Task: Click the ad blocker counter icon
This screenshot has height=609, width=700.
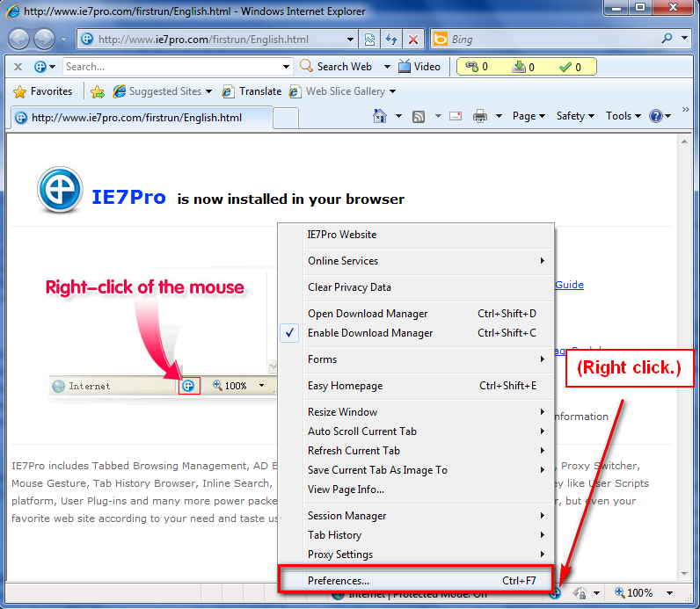Action: pyautogui.click(x=472, y=67)
